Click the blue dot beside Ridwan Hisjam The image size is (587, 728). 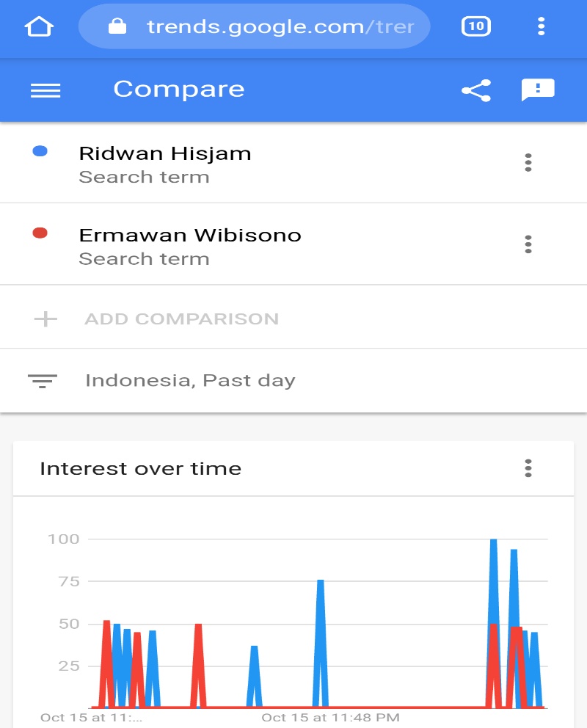(40, 151)
